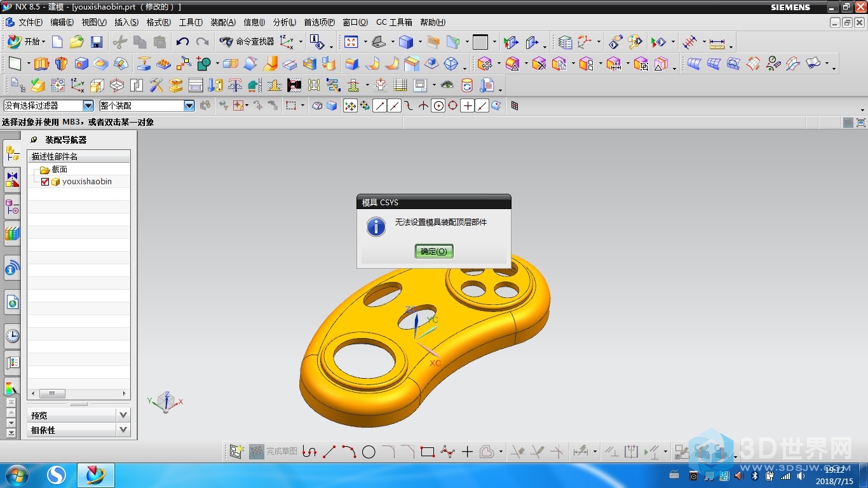Toggle the Existing Point (+) snap option

tap(467, 106)
